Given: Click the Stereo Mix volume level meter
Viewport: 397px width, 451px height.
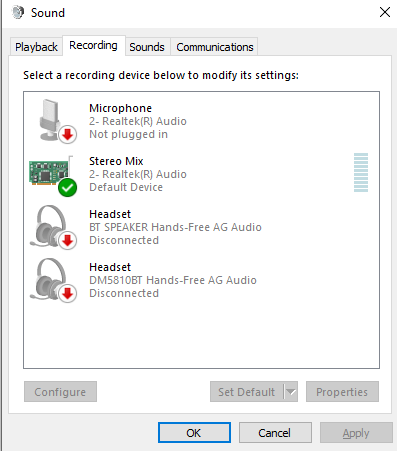Looking at the screenshot, I should tap(361, 172).
